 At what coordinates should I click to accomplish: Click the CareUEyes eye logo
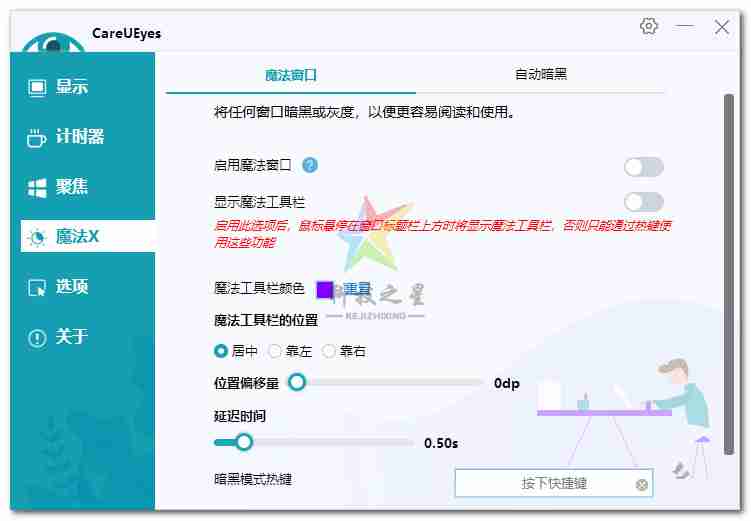(x=53, y=43)
